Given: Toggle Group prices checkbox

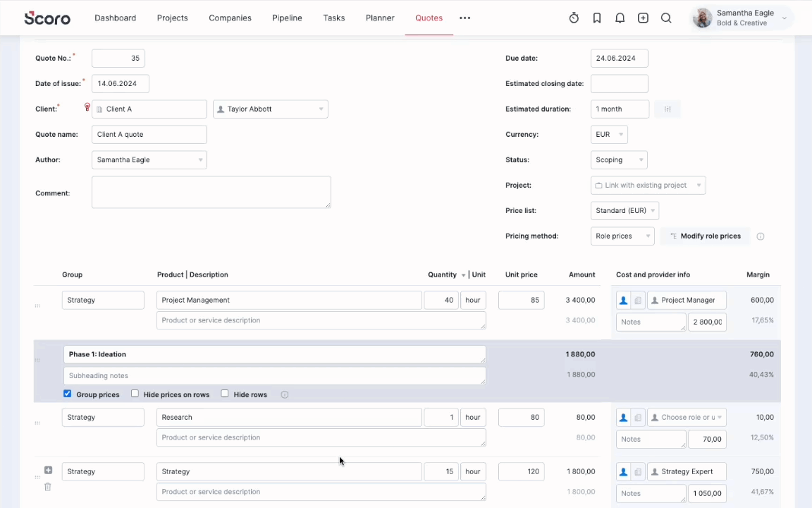Looking at the screenshot, I should point(68,394).
